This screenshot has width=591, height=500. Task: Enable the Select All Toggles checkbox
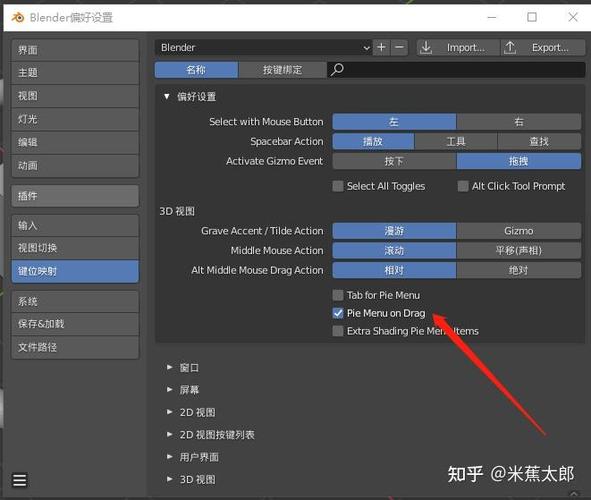click(x=338, y=186)
